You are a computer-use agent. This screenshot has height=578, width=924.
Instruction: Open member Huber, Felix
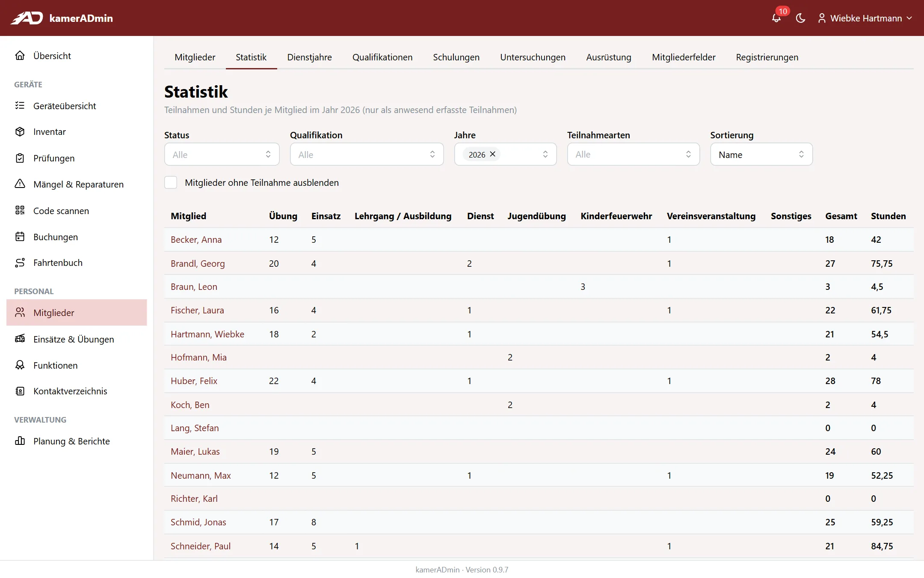click(194, 381)
